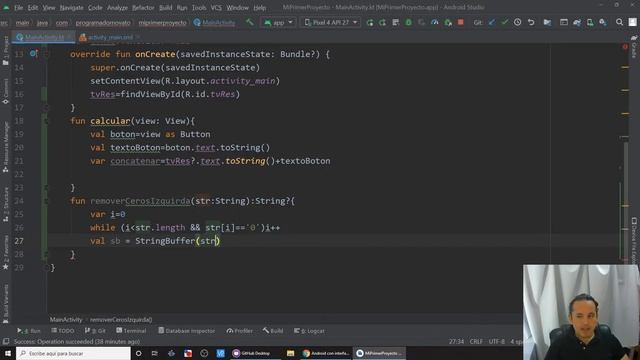This screenshot has width=640, height=360.
Task: Open the Tools menu
Action: (x=199, y=8)
